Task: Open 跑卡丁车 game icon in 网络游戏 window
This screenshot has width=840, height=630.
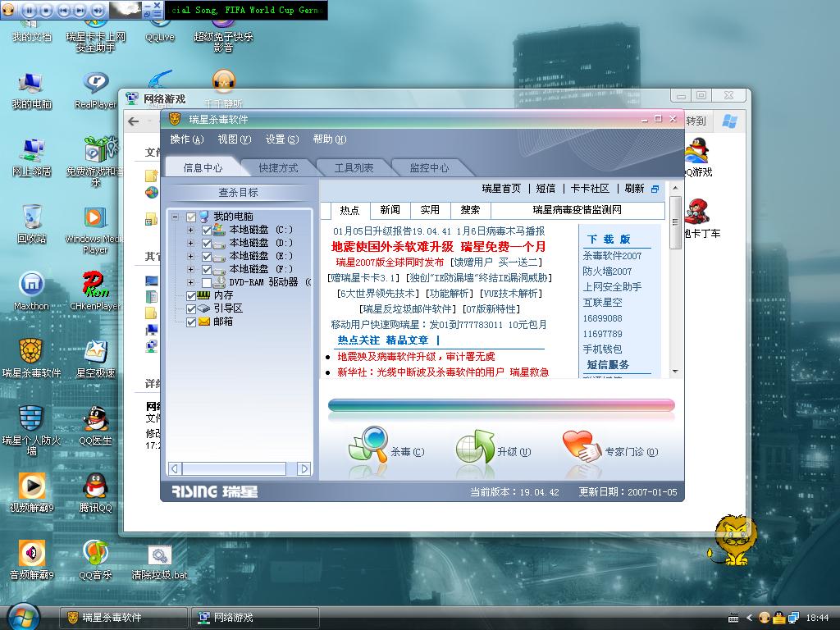Action: (x=697, y=211)
